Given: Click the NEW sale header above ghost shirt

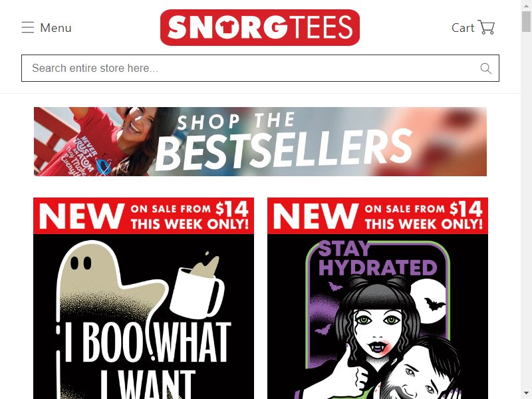Looking at the screenshot, I should click(x=144, y=215).
